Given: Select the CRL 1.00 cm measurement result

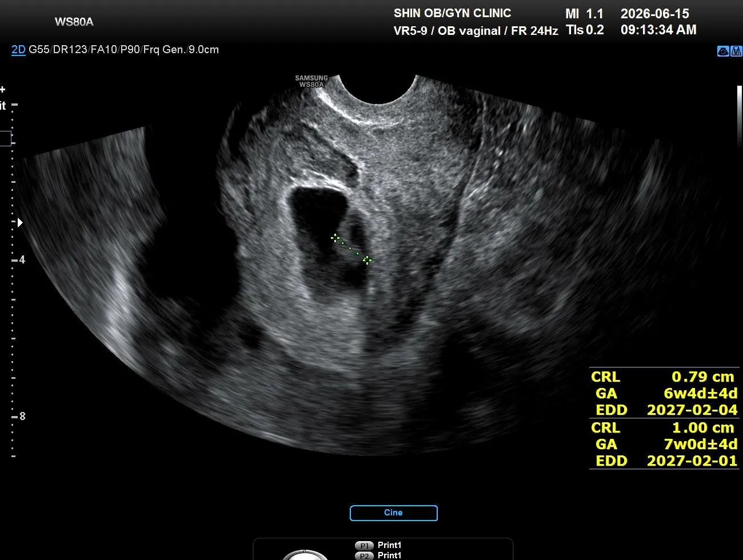Looking at the screenshot, I should [x=664, y=428].
